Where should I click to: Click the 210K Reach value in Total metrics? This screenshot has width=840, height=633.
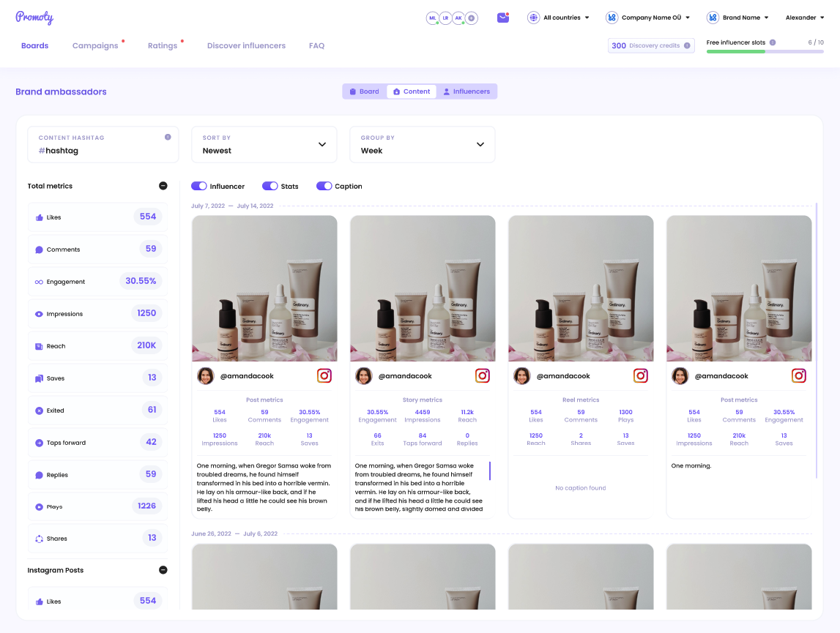(146, 345)
